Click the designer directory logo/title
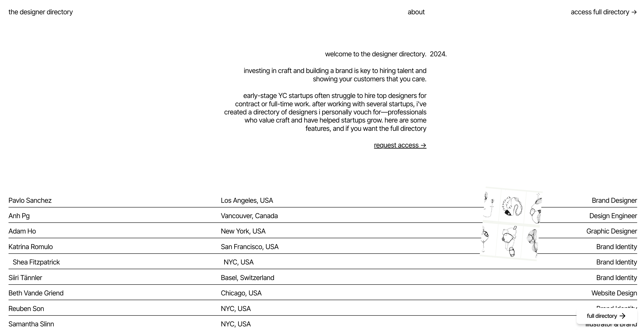The height and width of the screenshot is (330, 644). [x=41, y=12]
